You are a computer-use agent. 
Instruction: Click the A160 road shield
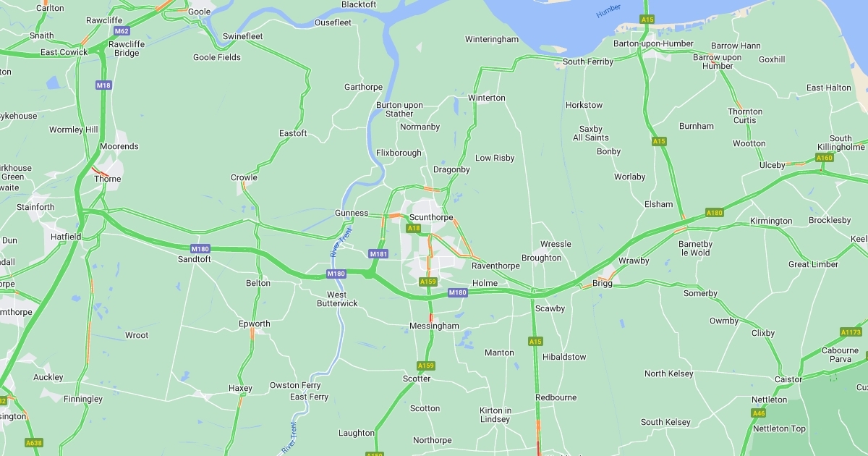coord(824,157)
